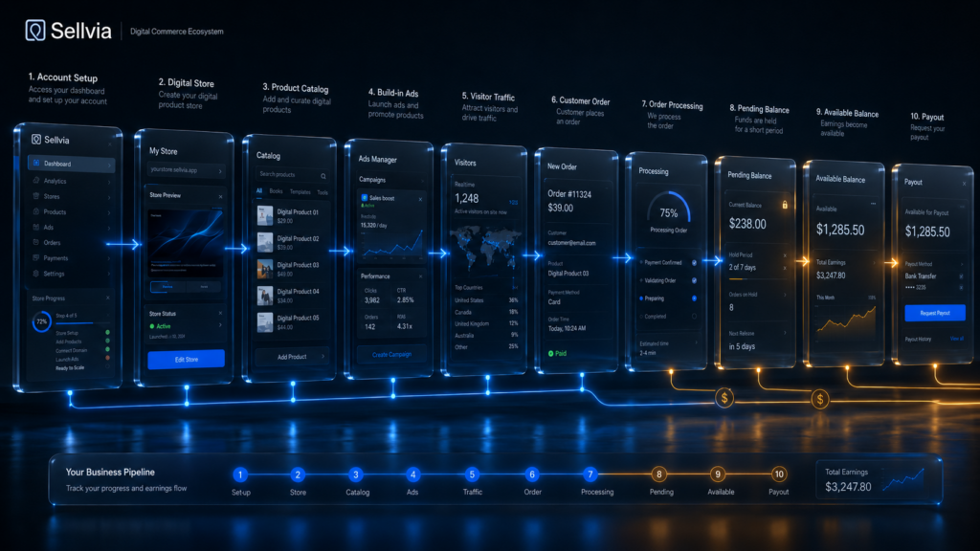Switch to the Templates tab
Viewport: 980px width, 551px height.
click(300, 191)
